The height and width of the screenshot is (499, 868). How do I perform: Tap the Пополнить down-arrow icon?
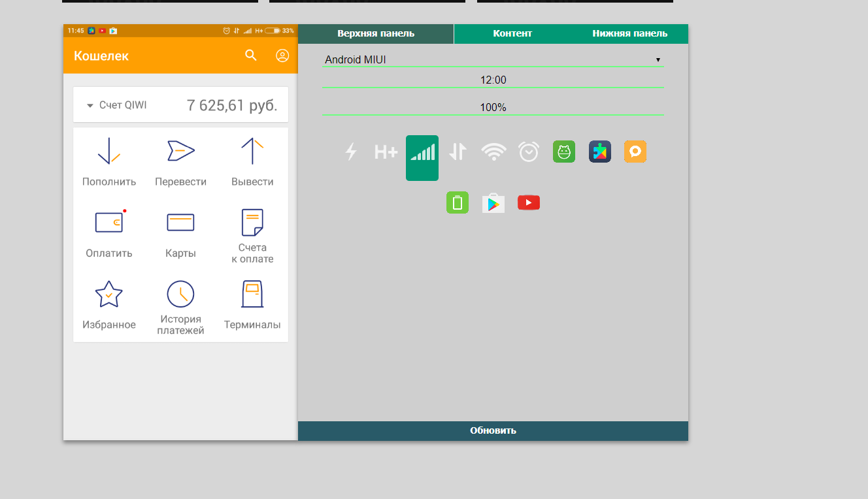click(x=109, y=151)
